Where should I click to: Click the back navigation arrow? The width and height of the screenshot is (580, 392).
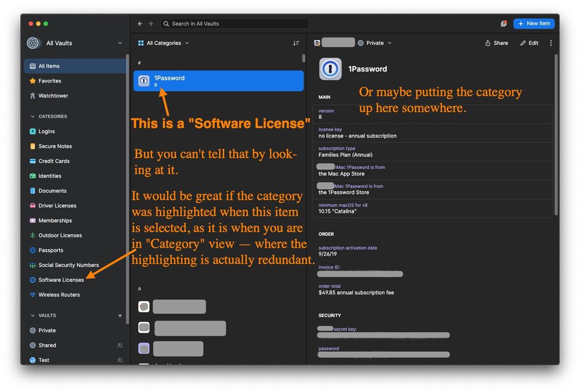pyautogui.click(x=140, y=24)
